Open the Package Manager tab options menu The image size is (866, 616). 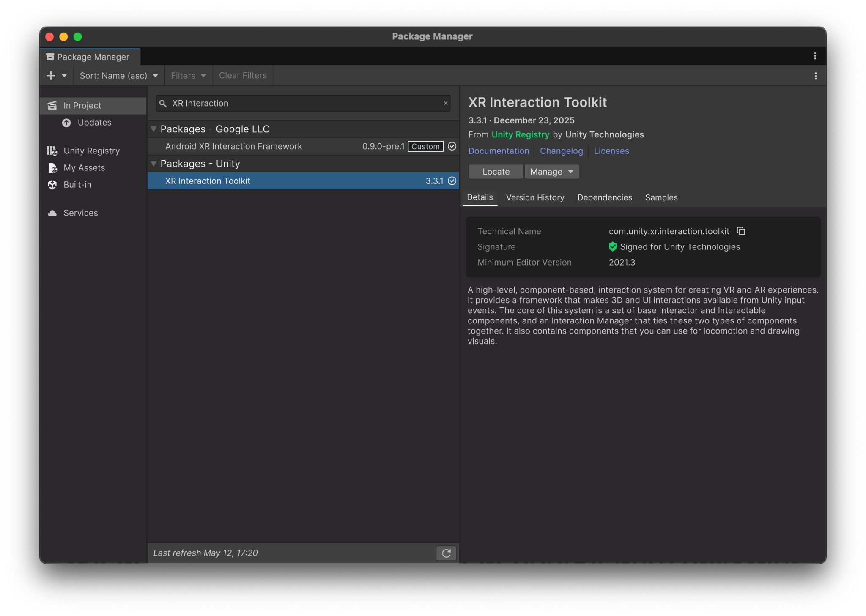tap(815, 56)
